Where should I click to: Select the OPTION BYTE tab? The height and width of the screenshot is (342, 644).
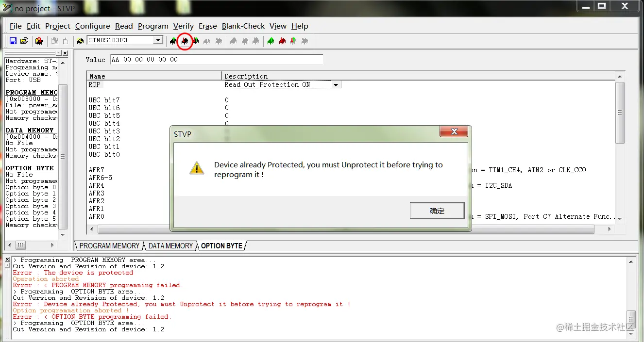[x=221, y=246]
